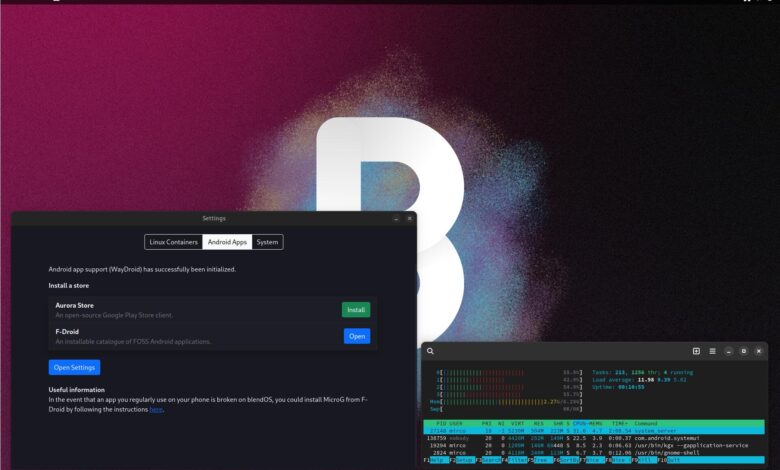
Task: Open the F-Droid store
Action: coord(357,336)
